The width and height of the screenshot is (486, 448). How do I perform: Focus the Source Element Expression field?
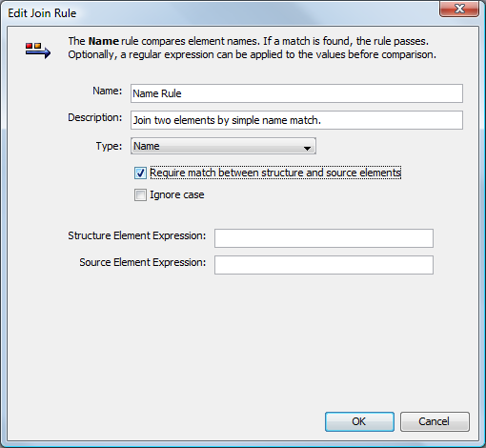[x=324, y=265]
